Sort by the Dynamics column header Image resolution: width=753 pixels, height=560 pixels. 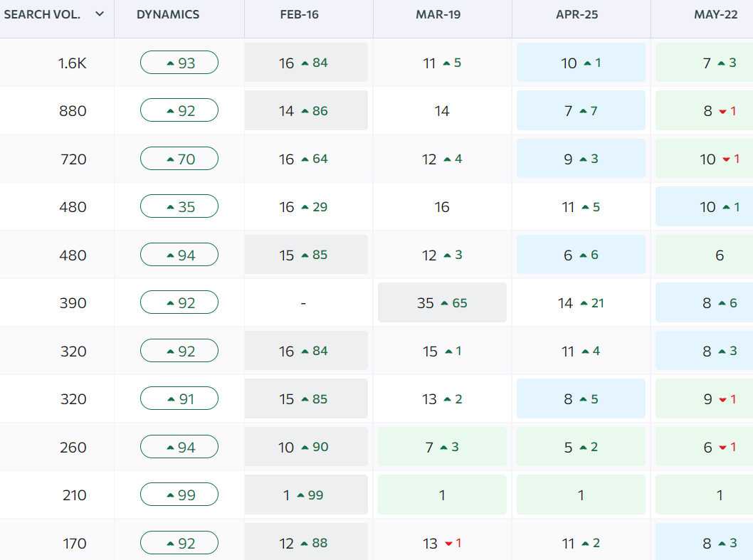tap(168, 14)
